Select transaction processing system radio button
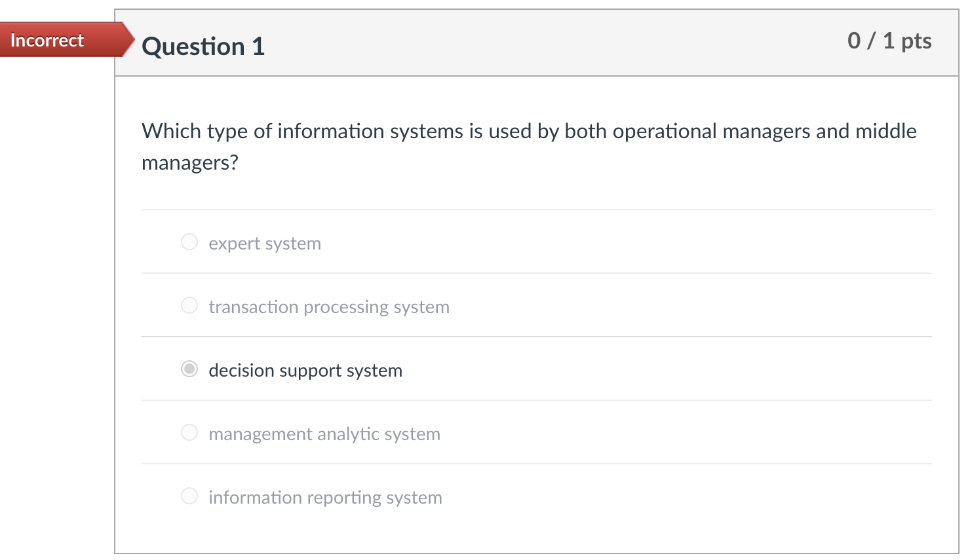Screen dimensions: 972x560 (x=189, y=306)
